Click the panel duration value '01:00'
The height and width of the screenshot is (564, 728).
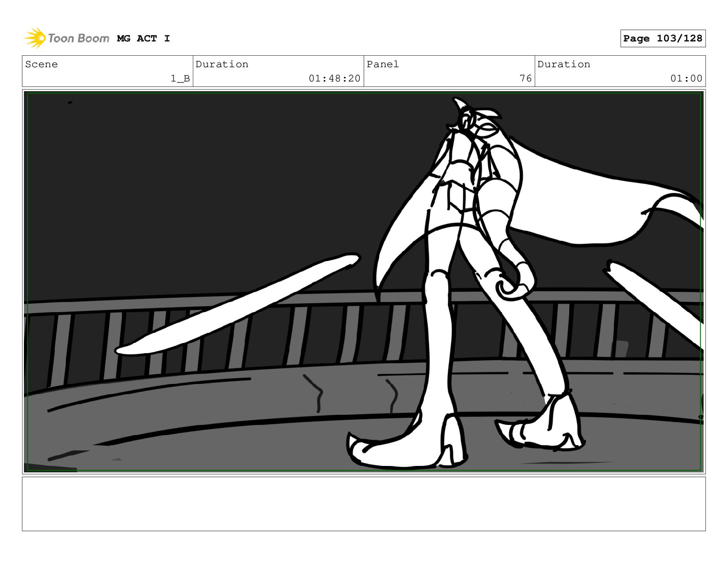click(x=686, y=79)
